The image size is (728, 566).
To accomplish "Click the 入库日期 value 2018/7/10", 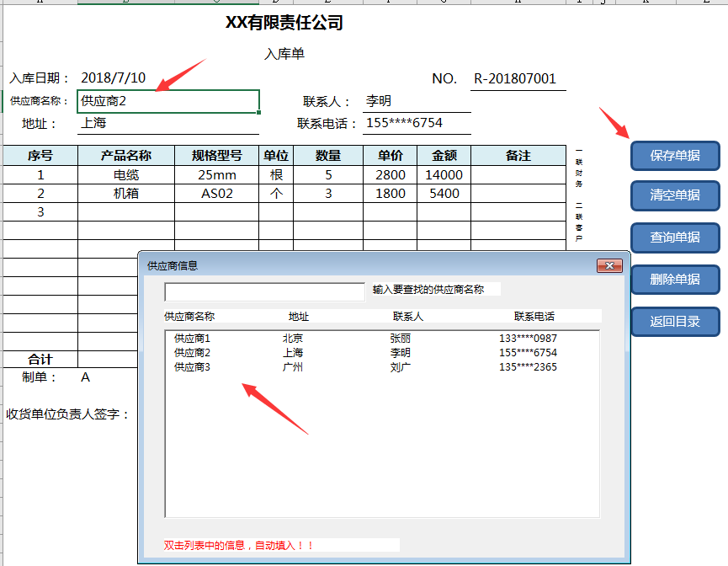I will [x=114, y=77].
